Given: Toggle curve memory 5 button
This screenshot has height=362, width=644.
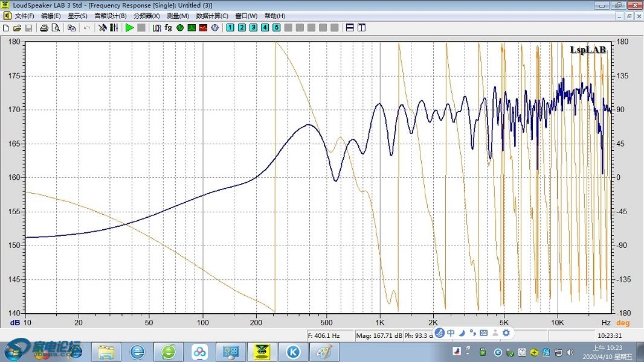Looking at the screenshot, I should pos(277,28).
